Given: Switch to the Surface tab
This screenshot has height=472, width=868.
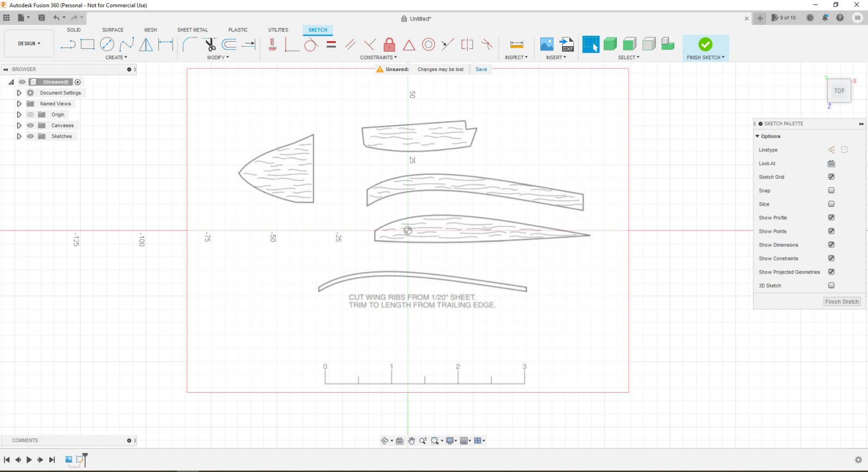Looking at the screenshot, I should tap(113, 30).
